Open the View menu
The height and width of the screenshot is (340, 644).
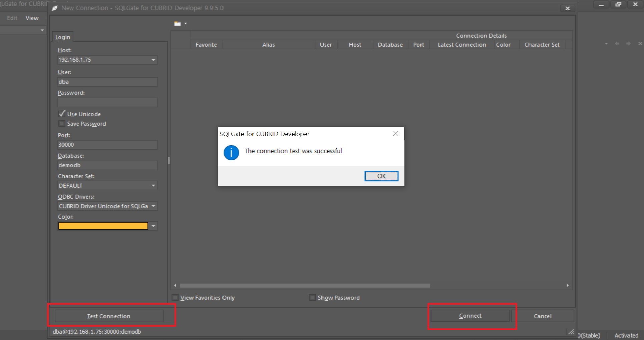(32, 18)
